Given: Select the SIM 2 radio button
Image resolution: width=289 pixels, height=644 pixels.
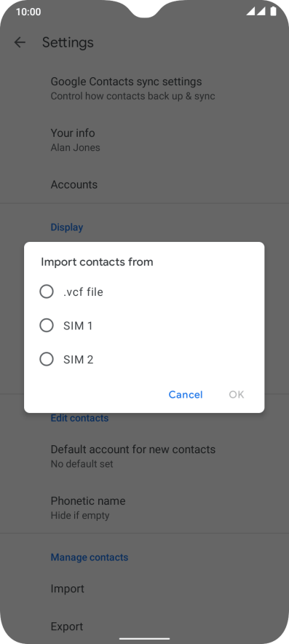Looking at the screenshot, I should [x=47, y=359].
